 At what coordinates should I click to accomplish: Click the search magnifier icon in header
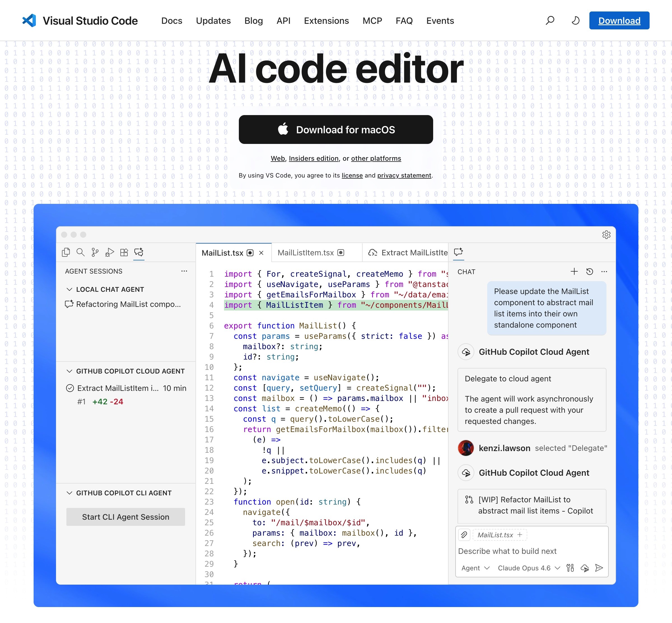tap(550, 20)
